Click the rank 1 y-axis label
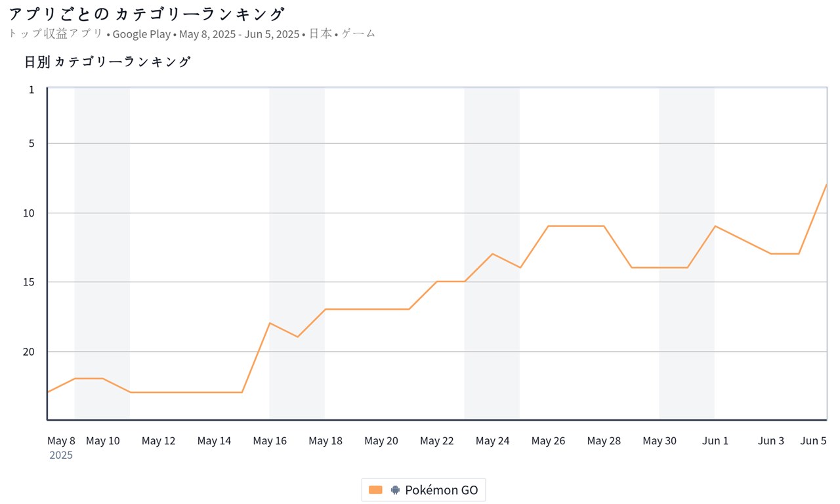This screenshot has width=840, height=504. 31,89
